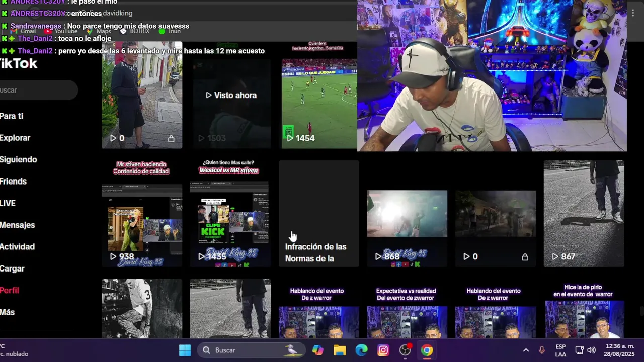Open dark night private video with 0 views
The width and height of the screenshot is (644, 362).
(x=496, y=214)
